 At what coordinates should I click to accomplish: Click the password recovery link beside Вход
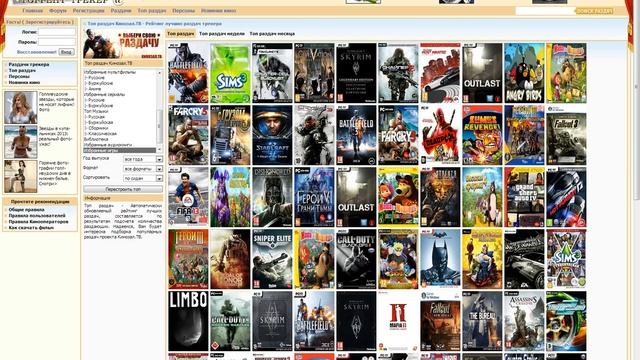[37, 52]
